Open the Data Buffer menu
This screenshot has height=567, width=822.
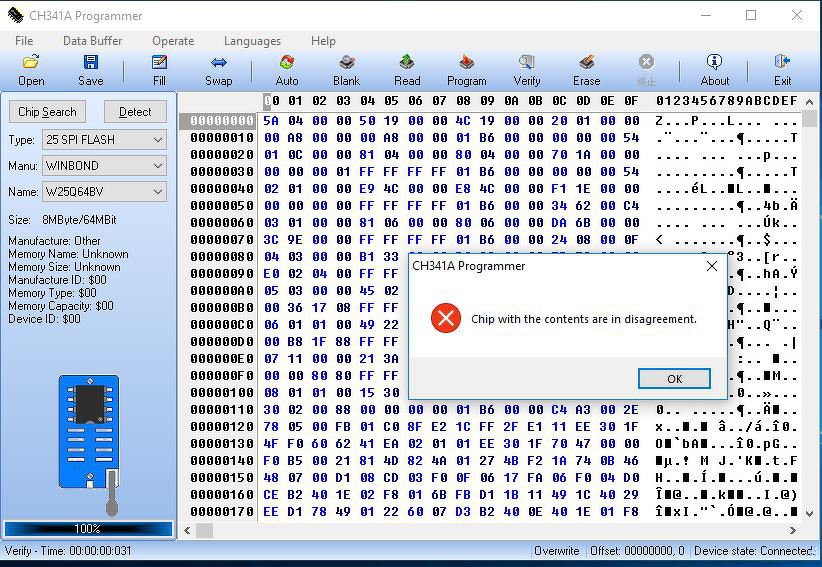coord(92,41)
